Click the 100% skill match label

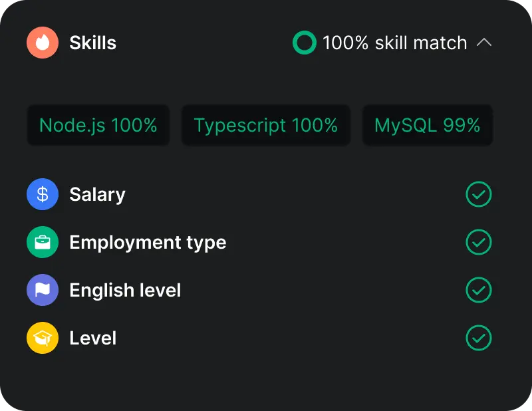click(395, 43)
